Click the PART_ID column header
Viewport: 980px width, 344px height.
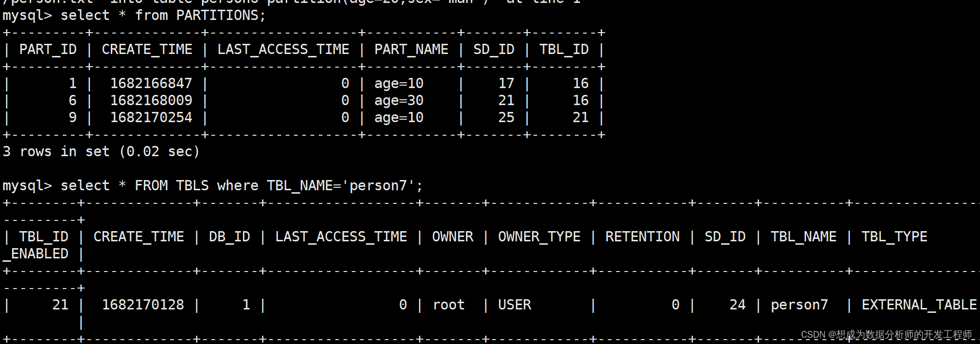[48, 50]
